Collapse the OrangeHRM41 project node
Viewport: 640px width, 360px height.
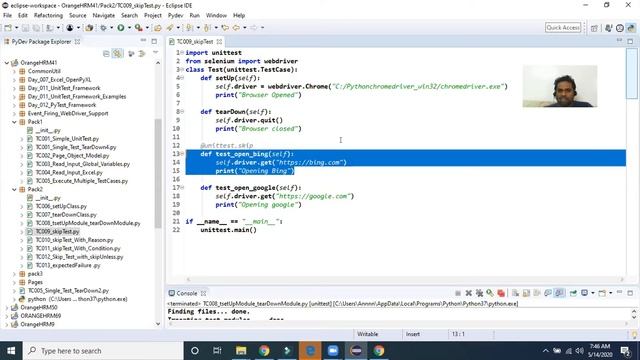click(x=7, y=63)
